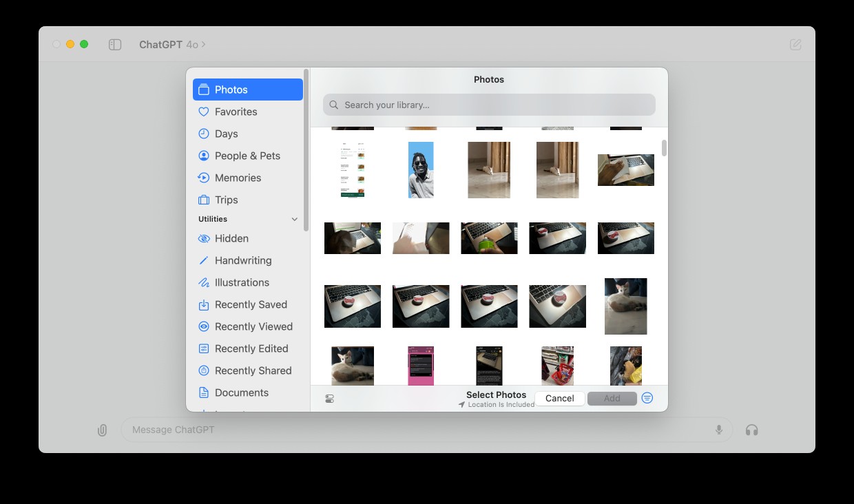Select People & Pets label
The height and width of the screenshot is (504, 854).
[247, 156]
